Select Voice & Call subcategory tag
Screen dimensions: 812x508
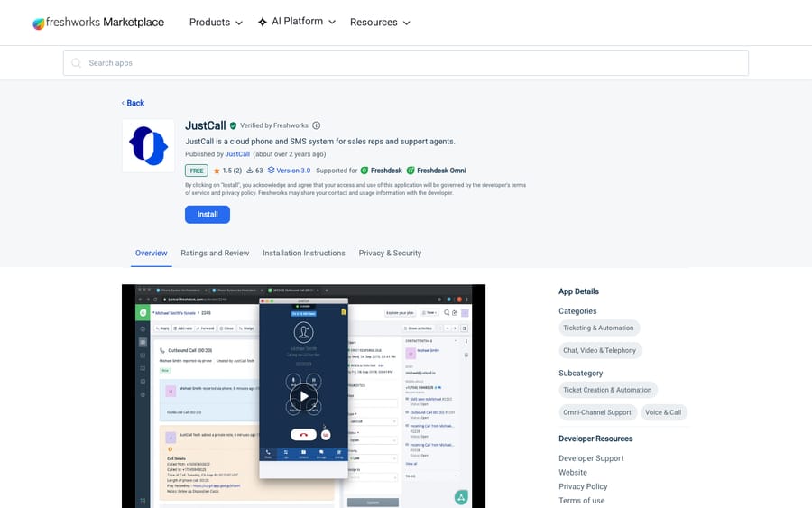pyautogui.click(x=663, y=412)
